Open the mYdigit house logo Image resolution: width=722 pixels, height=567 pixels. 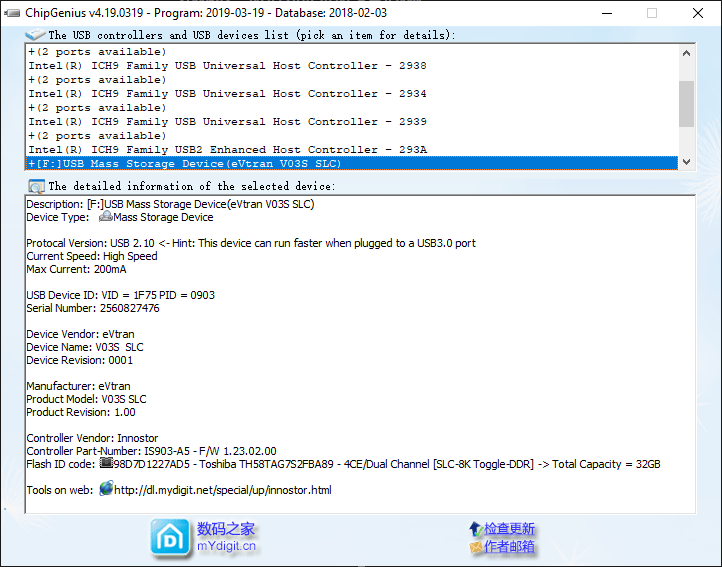click(170, 537)
